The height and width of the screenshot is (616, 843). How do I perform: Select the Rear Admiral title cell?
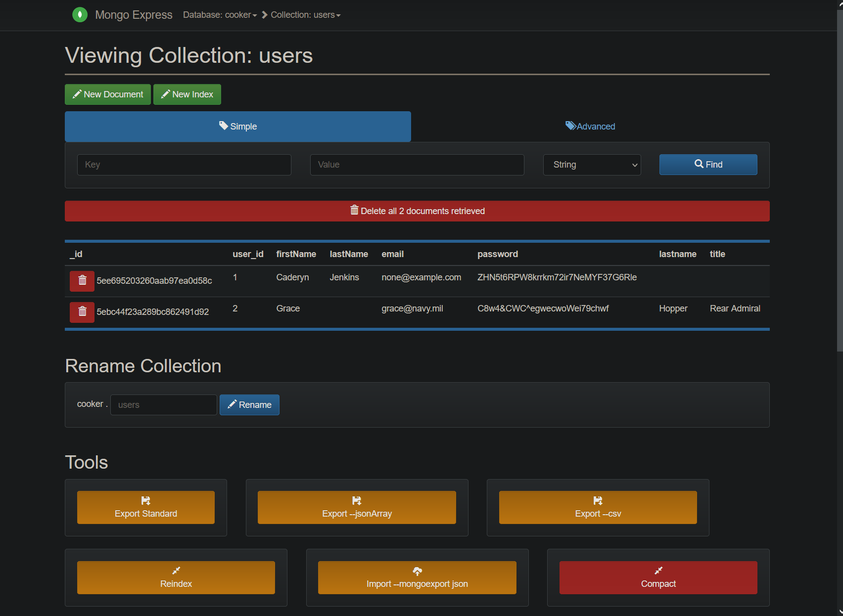[x=735, y=308]
